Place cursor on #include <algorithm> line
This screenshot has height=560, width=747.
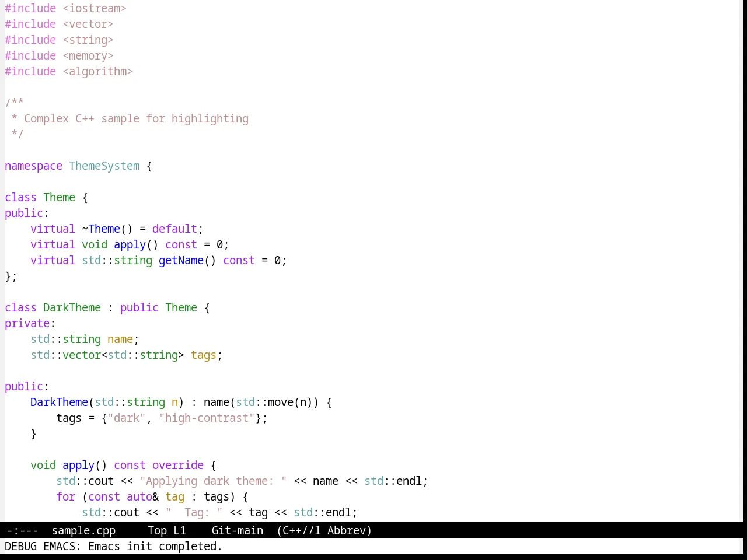[x=69, y=71]
